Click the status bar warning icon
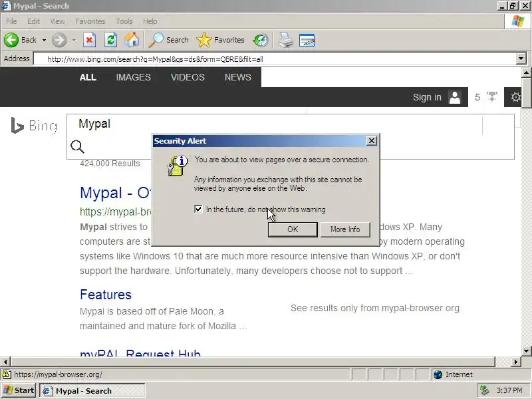This screenshot has width=532, height=399. 7,374
